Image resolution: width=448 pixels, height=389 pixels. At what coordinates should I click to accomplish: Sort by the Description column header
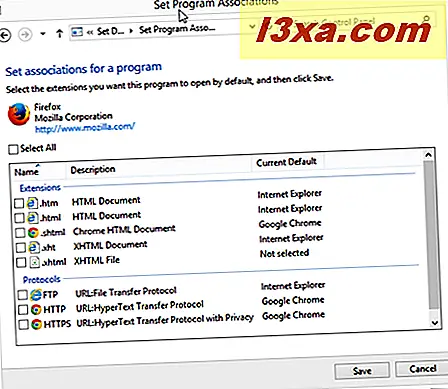(x=93, y=169)
